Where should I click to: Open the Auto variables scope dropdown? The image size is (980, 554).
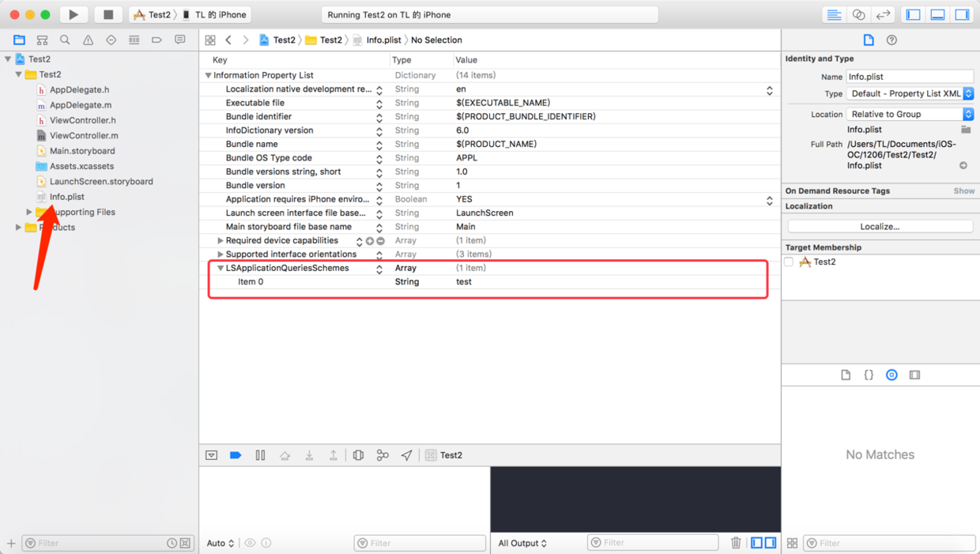[x=220, y=543]
